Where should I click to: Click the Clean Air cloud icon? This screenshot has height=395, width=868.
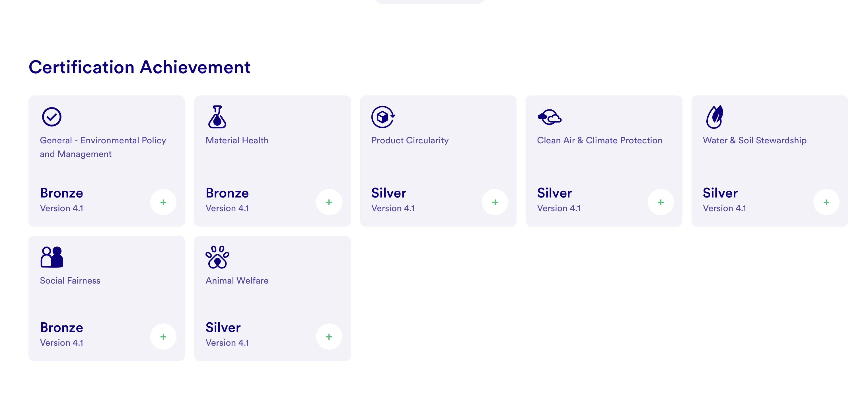click(x=549, y=117)
